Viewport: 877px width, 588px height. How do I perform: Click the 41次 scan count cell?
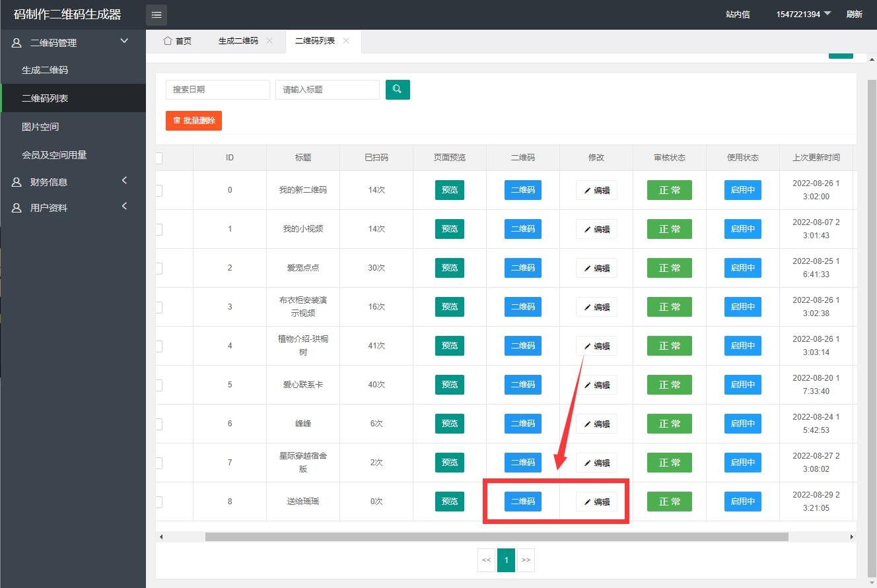pyautogui.click(x=376, y=346)
